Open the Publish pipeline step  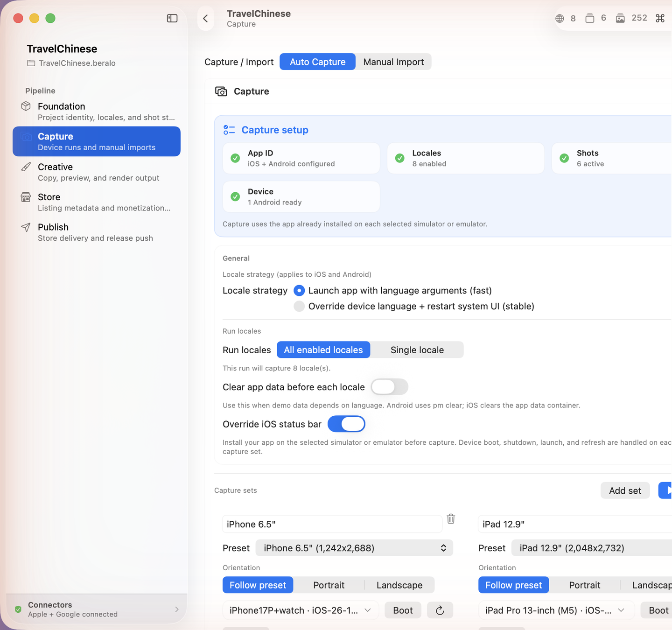97,232
